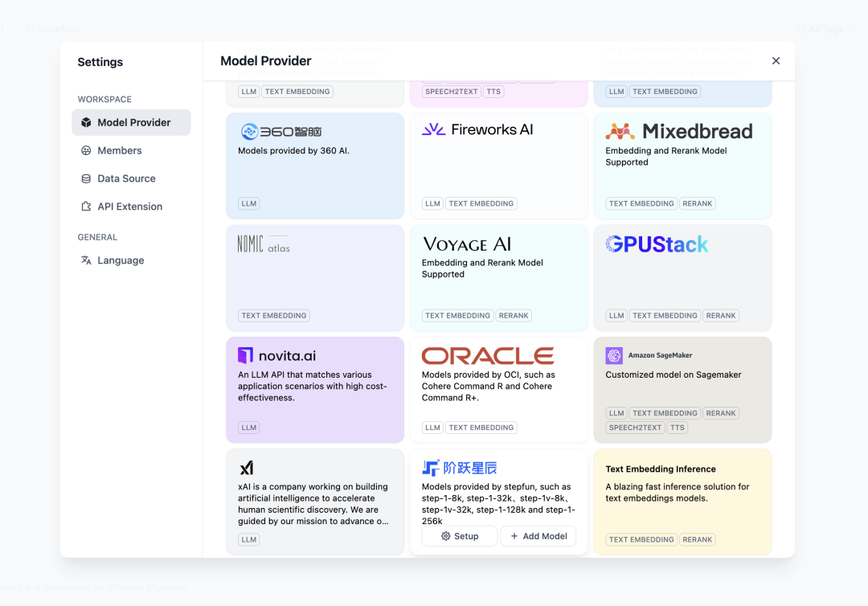The height and width of the screenshot is (606, 868).
Task: Click the 'Amazon SageMaker' name label
Action: click(660, 355)
